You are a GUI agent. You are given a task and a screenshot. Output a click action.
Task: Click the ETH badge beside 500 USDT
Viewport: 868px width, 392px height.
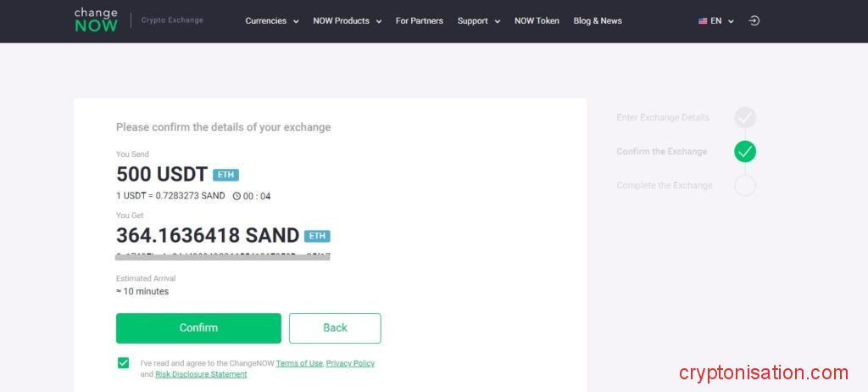[x=225, y=175]
